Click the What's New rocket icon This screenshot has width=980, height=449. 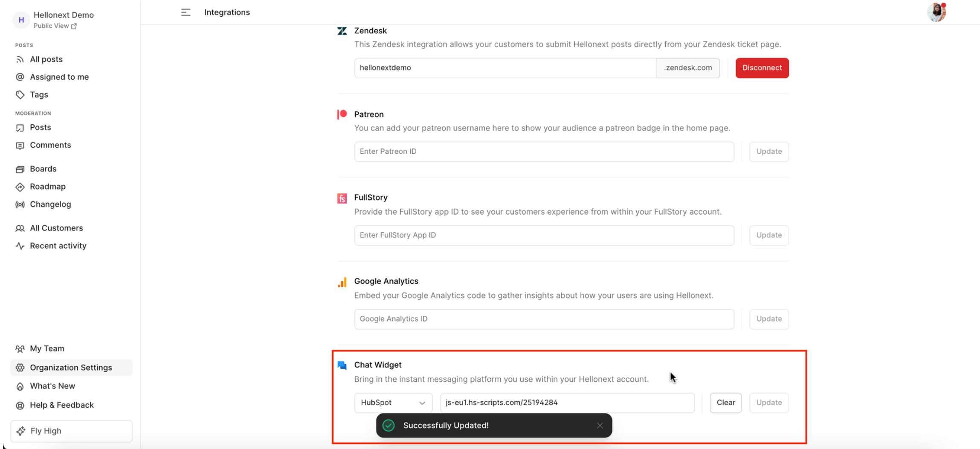click(x=20, y=386)
